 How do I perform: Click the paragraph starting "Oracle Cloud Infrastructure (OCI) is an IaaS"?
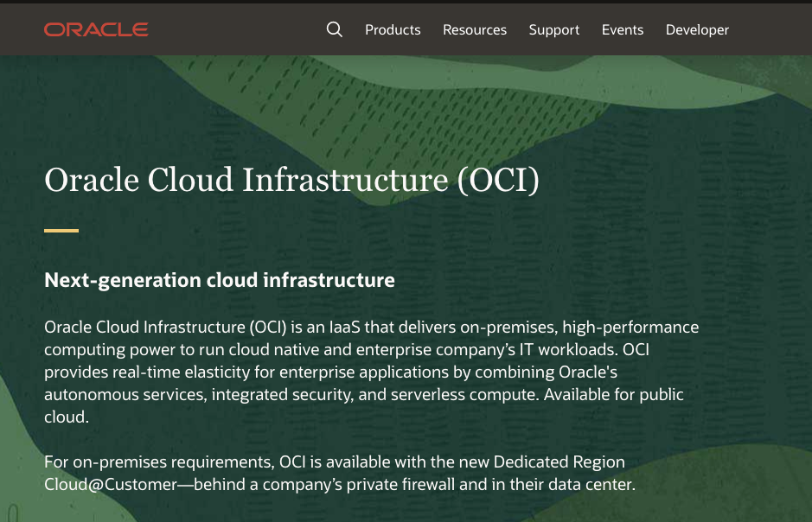[371, 372]
